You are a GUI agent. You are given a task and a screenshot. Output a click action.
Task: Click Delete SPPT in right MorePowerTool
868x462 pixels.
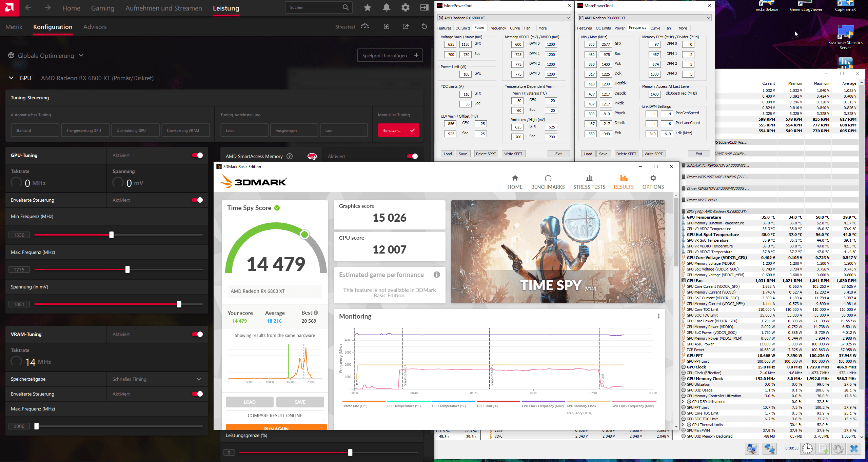click(x=626, y=154)
